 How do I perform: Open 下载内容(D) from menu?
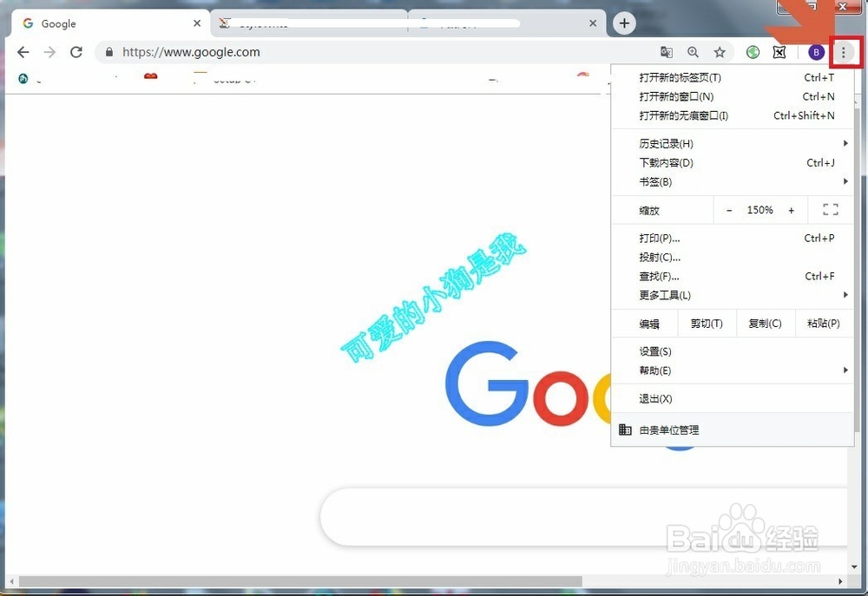click(732, 163)
